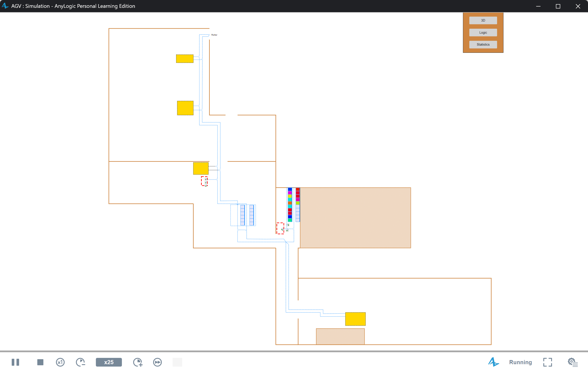This screenshot has width=588, height=372.
Task: Stop the simulation with the square button
Action: coord(40,362)
